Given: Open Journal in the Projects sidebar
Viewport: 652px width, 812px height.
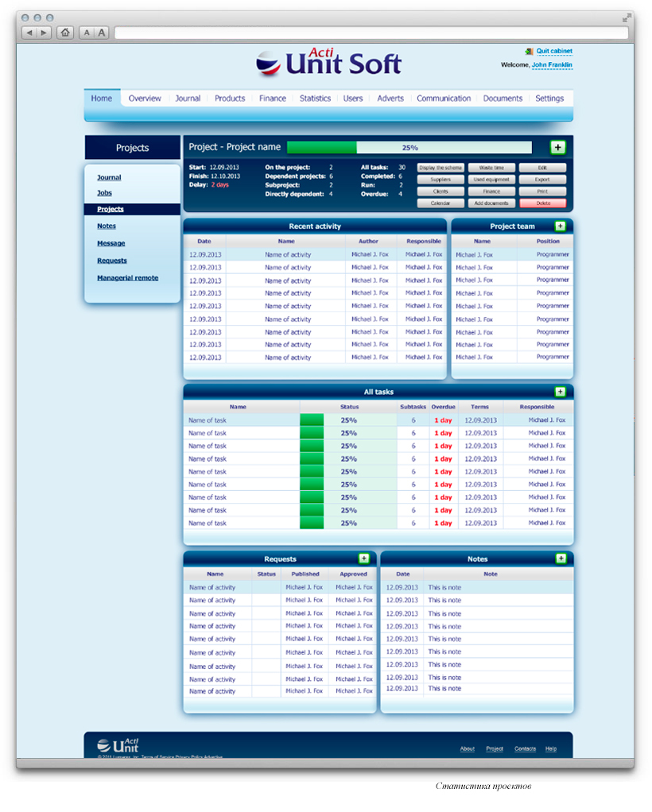Looking at the screenshot, I should [109, 177].
